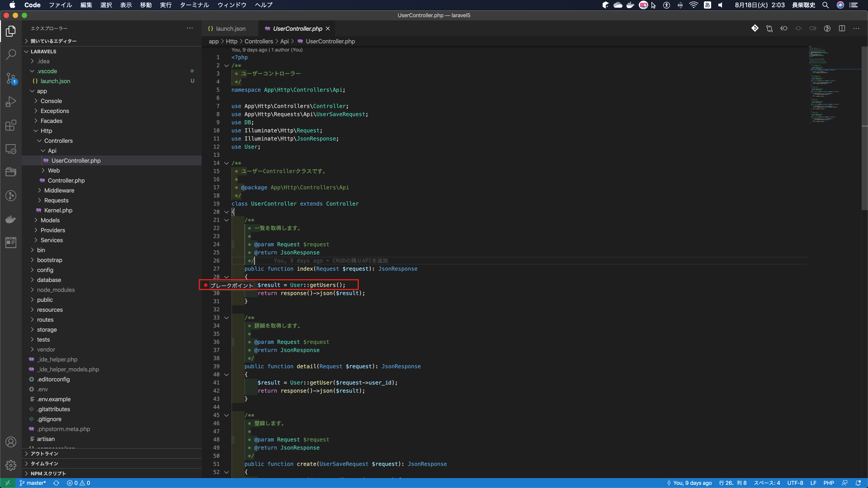
Task: Click the master branch status button
Action: [33, 483]
